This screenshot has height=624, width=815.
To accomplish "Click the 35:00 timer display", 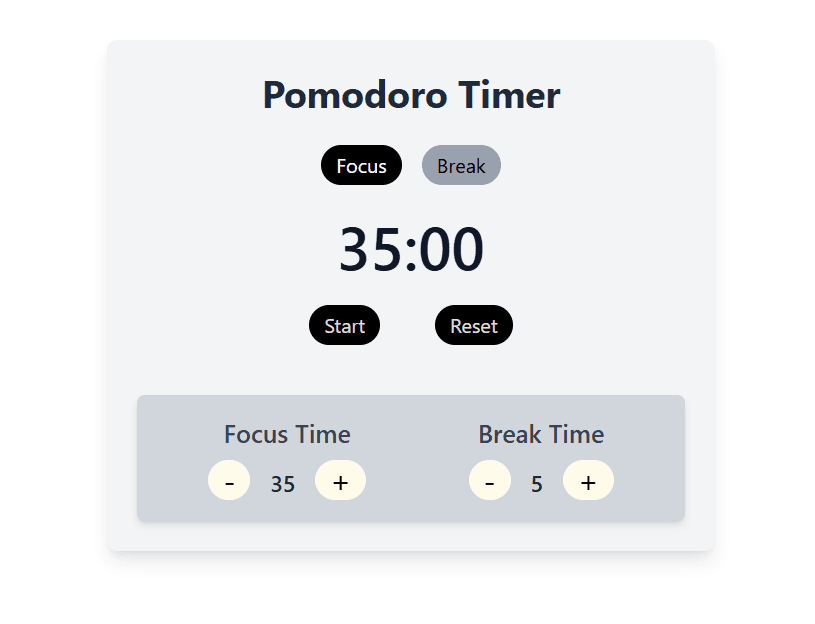I will (411, 249).
